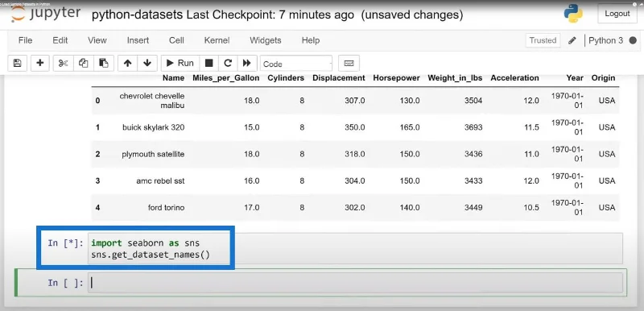Select the horsepower value 165.0
Screen dimensions: 644x311
point(410,127)
